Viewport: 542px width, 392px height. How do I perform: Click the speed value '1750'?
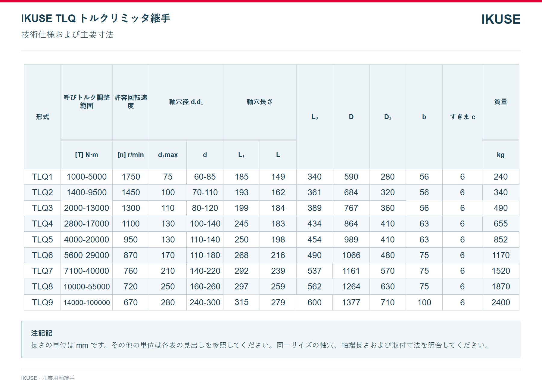tap(131, 177)
